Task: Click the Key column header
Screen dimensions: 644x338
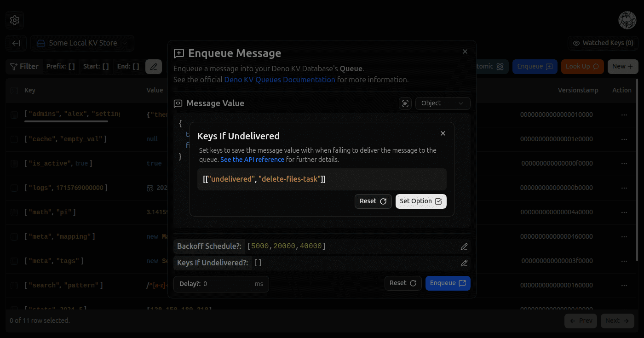Action: [x=30, y=91]
